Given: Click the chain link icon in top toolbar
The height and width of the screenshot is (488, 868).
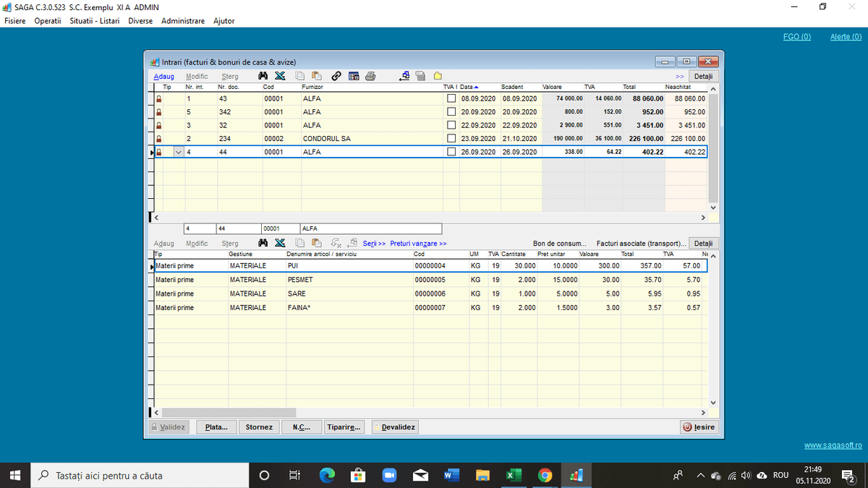Looking at the screenshot, I should click(336, 76).
